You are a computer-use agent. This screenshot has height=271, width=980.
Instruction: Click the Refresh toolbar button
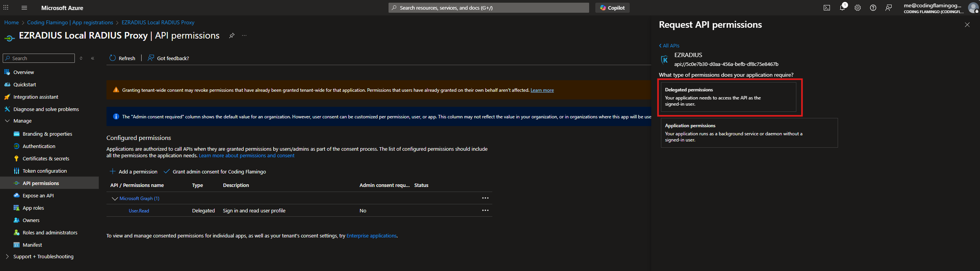pos(122,58)
